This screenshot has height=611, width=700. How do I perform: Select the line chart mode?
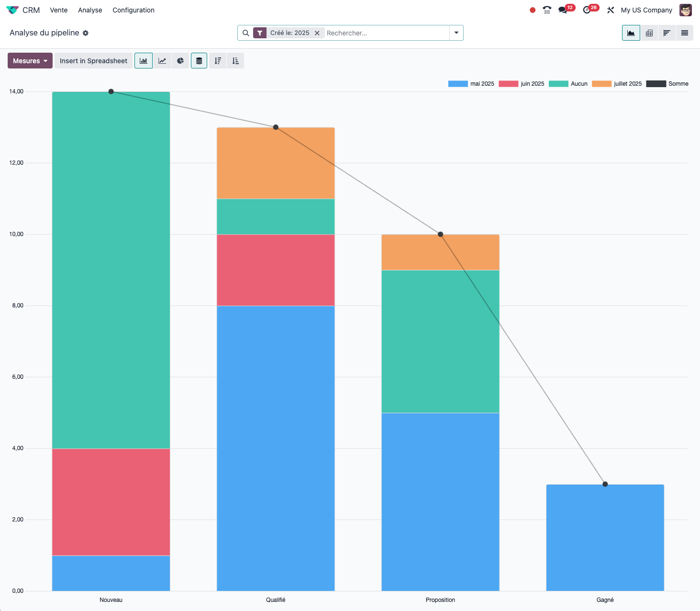pos(162,61)
